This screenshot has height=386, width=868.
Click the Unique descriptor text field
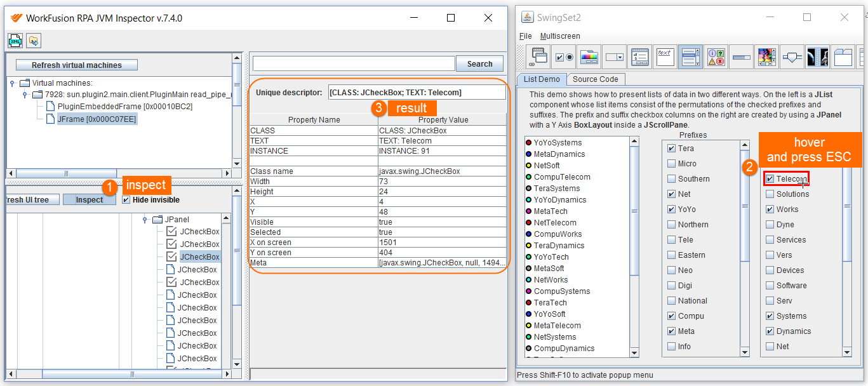click(417, 93)
